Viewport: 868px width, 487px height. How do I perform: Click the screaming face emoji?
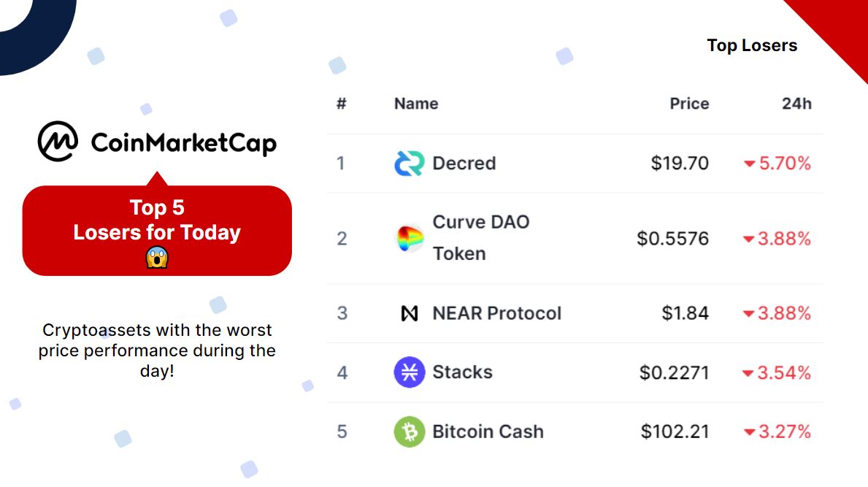157,257
